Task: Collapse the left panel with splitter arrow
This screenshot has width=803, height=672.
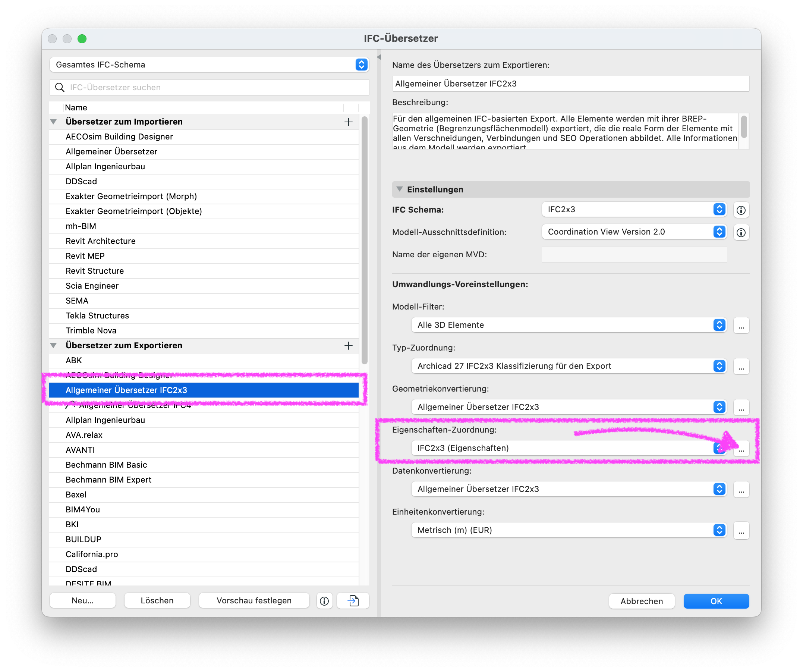Action: [380, 57]
